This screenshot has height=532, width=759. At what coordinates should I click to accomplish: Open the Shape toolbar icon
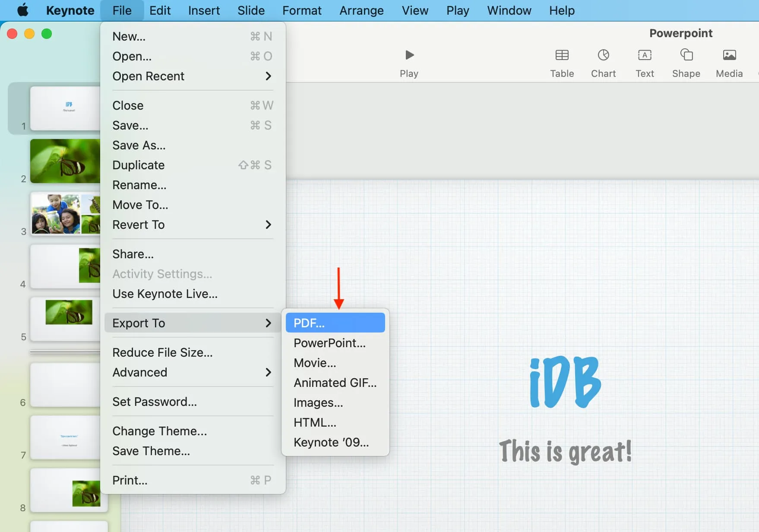pos(686,55)
